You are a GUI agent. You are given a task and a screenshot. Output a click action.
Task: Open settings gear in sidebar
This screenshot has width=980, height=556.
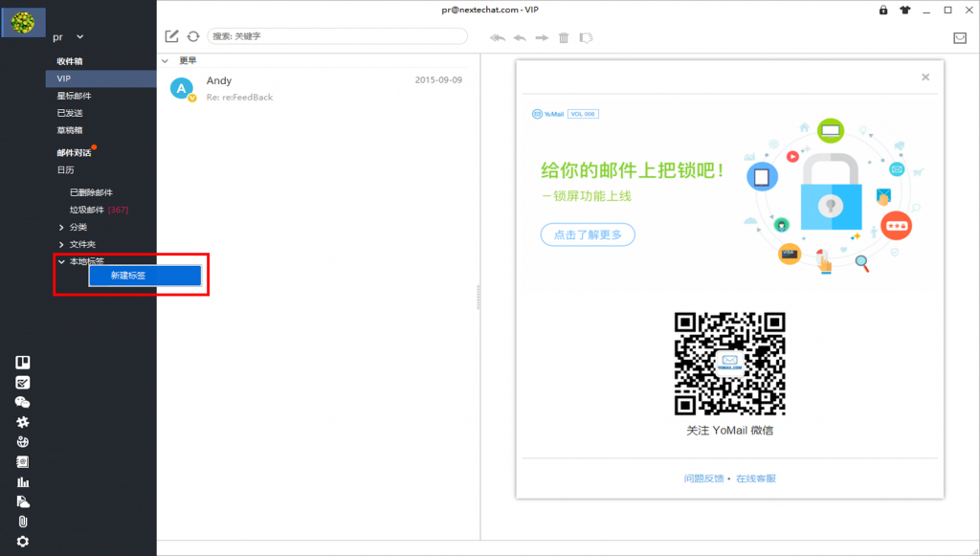coord(23,542)
